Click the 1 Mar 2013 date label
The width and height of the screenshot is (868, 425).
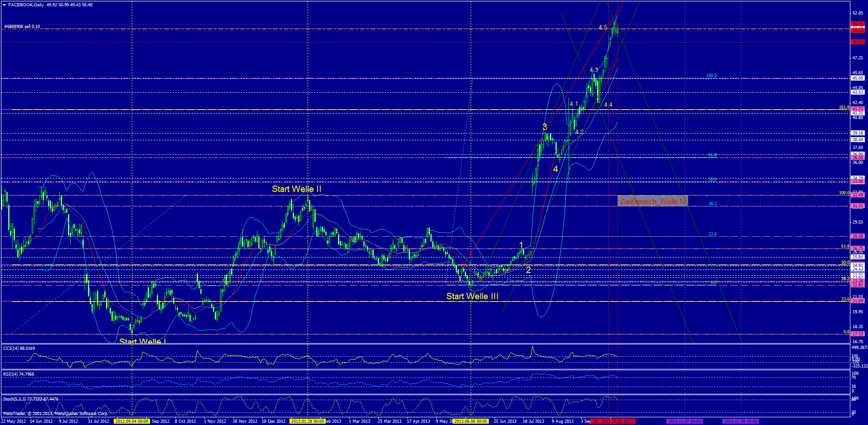tap(360, 421)
